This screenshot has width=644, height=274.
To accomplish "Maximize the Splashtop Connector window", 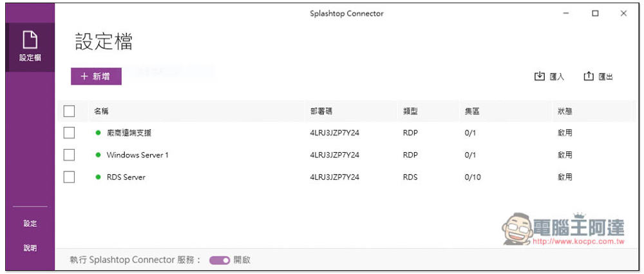I will (595, 14).
